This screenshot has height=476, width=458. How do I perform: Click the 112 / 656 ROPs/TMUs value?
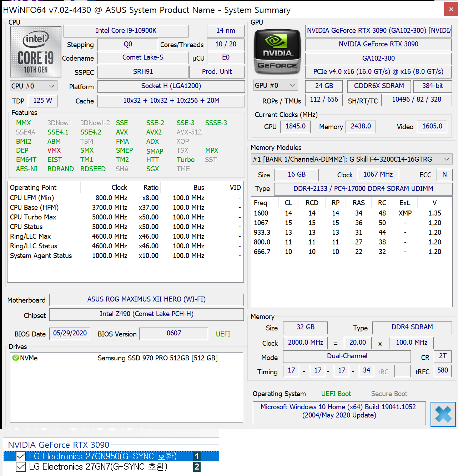[324, 100]
